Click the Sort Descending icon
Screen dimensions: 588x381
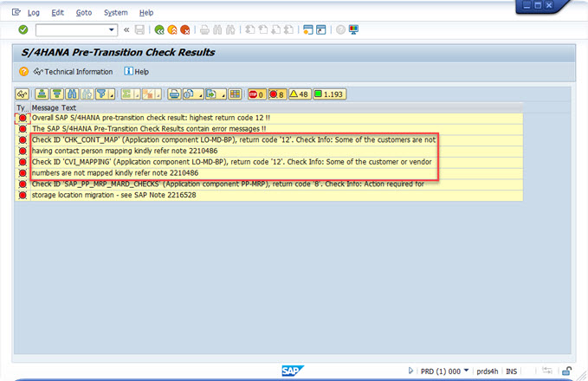pos(57,94)
